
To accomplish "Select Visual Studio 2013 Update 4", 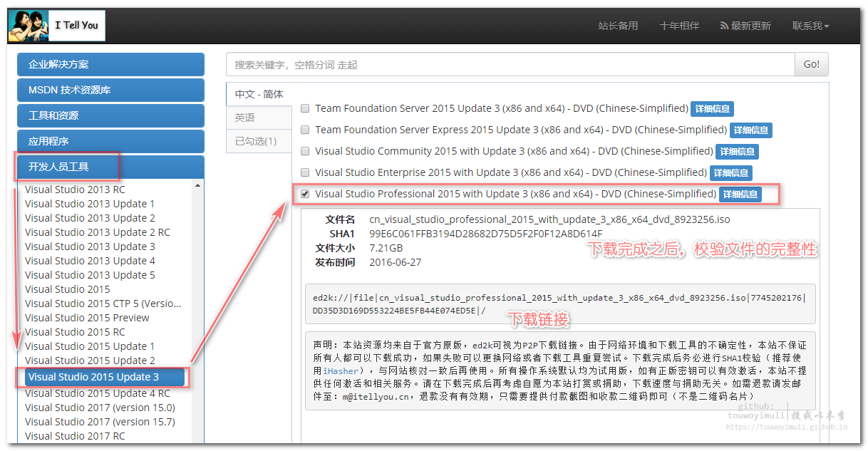I will point(90,261).
